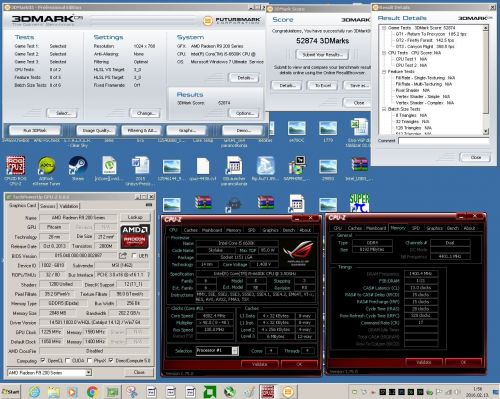Viewport: 500px width, 399px height.
Task: Open the SUPER PI desktop icon
Action: (359, 202)
